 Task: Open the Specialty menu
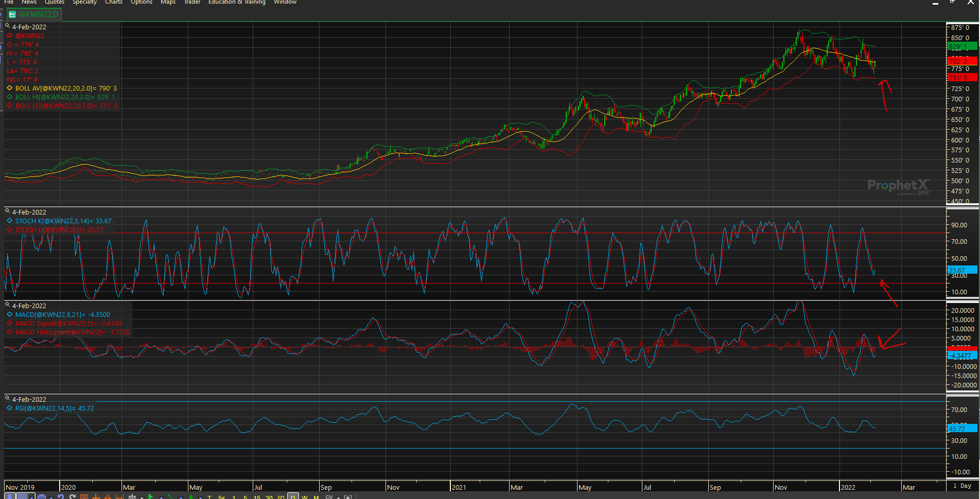(84, 2)
